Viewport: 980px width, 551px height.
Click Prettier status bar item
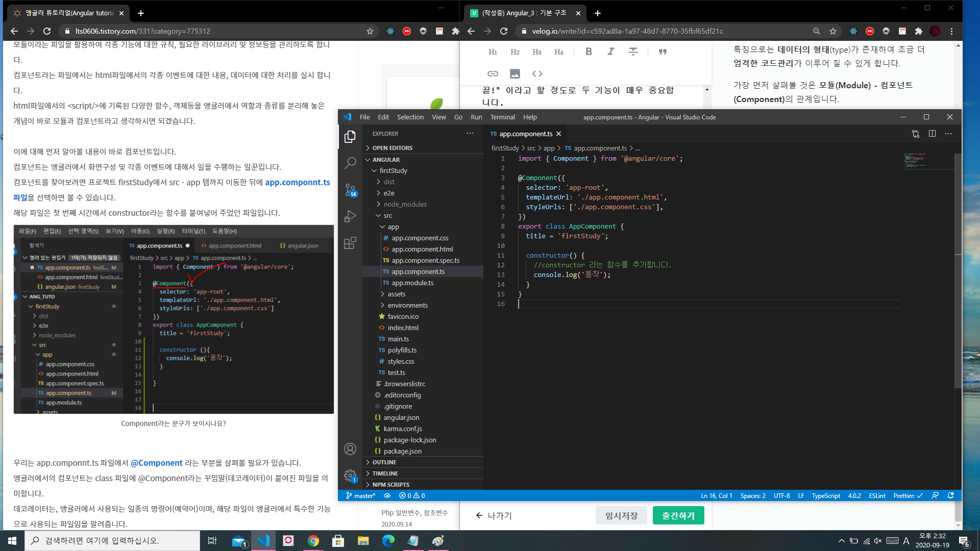pyautogui.click(x=908, y=495)
